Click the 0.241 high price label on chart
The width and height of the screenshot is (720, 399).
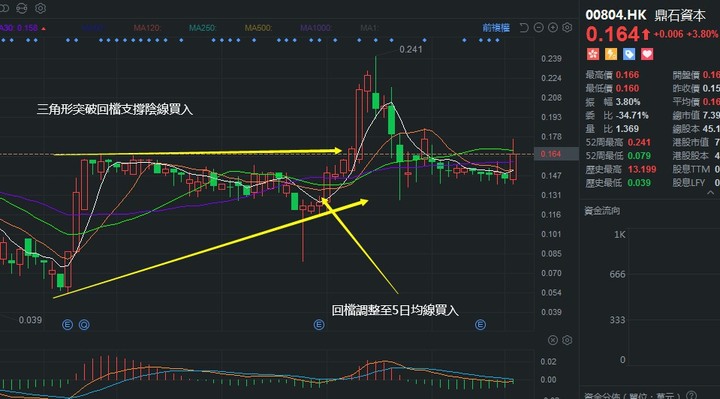coord(411,49)
